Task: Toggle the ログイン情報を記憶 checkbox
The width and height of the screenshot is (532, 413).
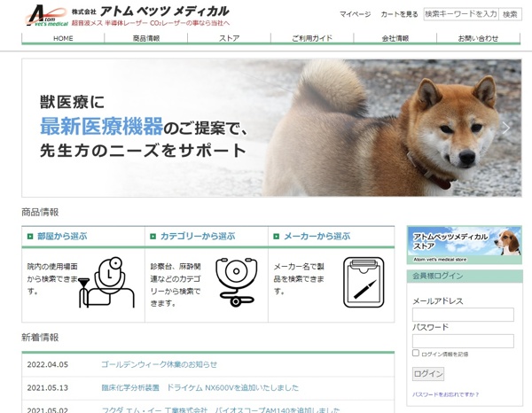Action: [416, 353]
